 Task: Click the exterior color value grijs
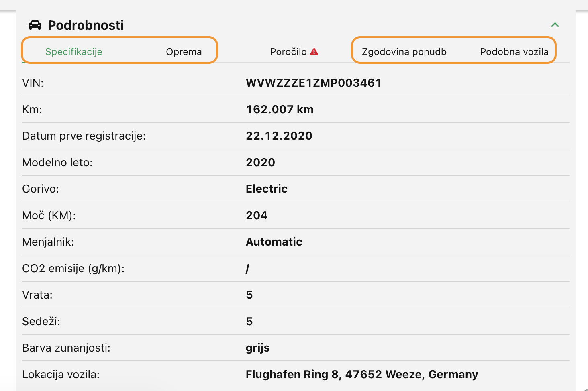[x=257, y=348]
